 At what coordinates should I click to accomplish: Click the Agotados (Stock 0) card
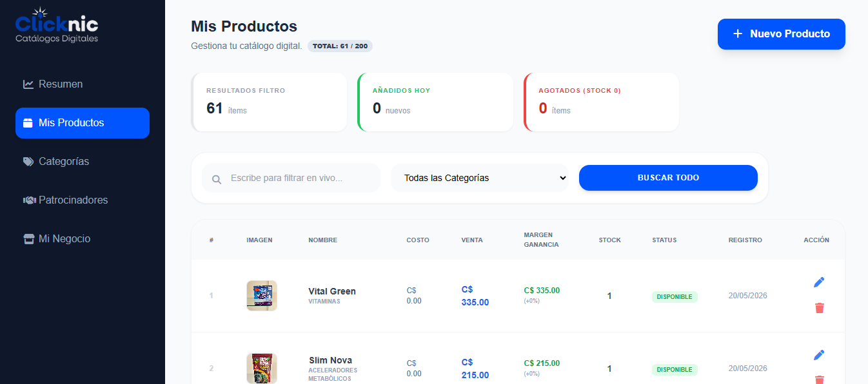(602, 102)
